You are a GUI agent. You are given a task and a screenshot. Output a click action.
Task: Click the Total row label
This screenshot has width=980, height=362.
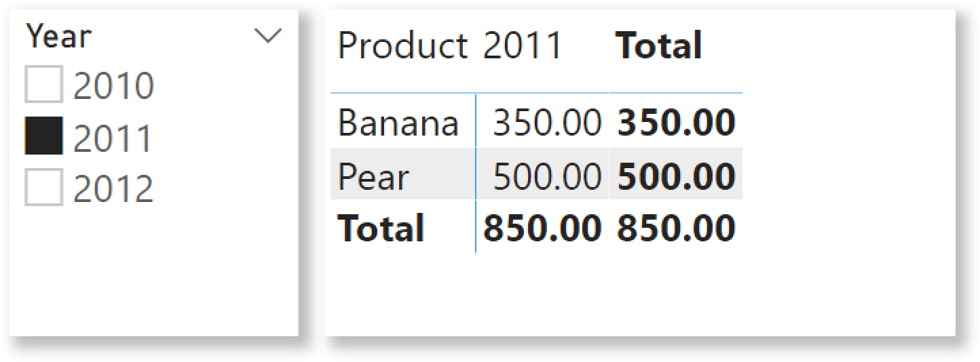coord(381,228)
